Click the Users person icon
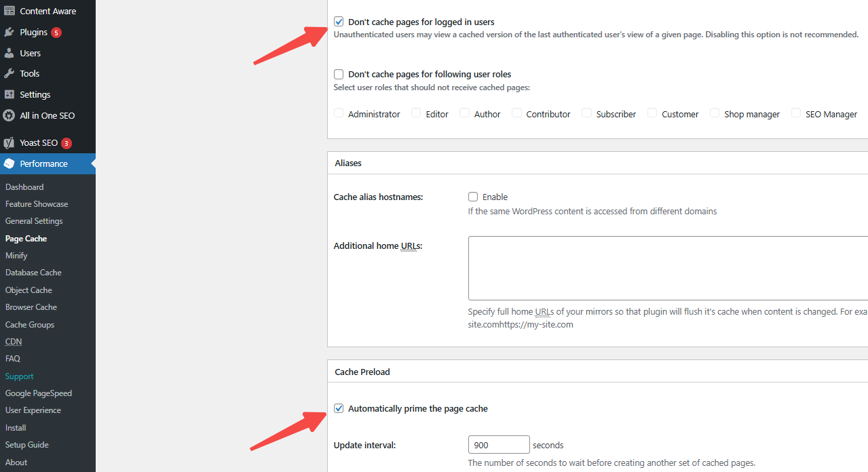The width and height of the screenshot is (868, 472). click(9, 53)
